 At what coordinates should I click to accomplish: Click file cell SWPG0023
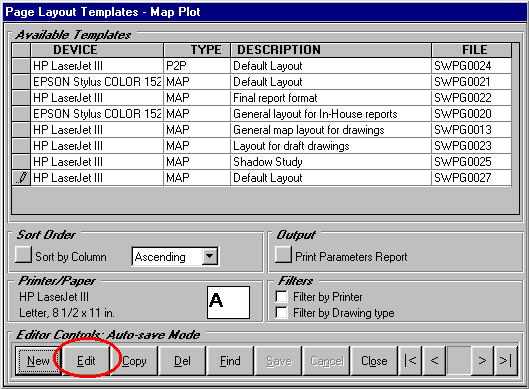coord(471,146)
